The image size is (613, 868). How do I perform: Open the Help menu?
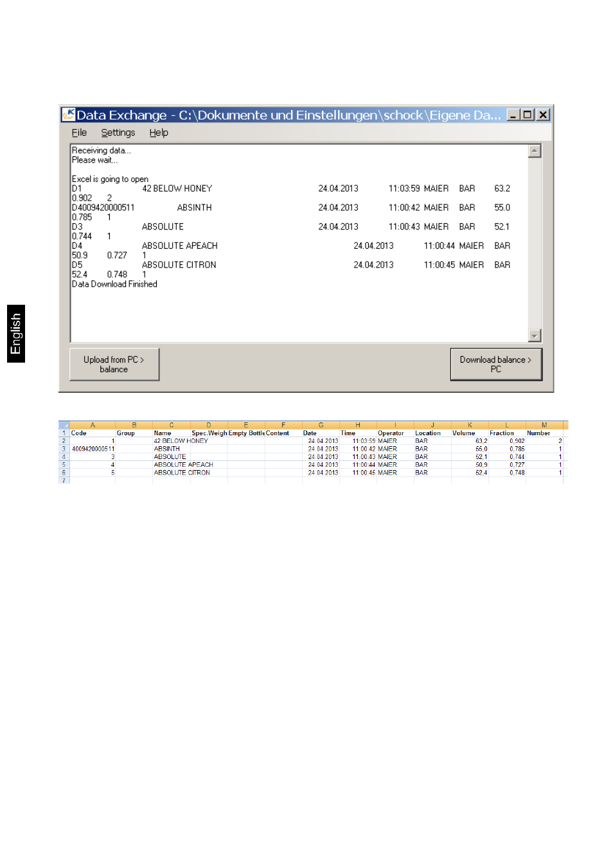click(x=159, y=133)
